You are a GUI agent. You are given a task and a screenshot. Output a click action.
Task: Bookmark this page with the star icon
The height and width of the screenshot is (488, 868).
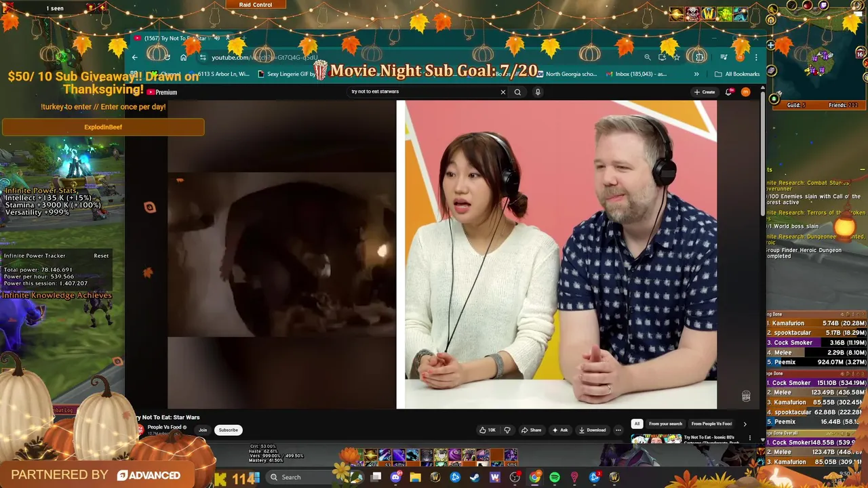tap(676, 58)
